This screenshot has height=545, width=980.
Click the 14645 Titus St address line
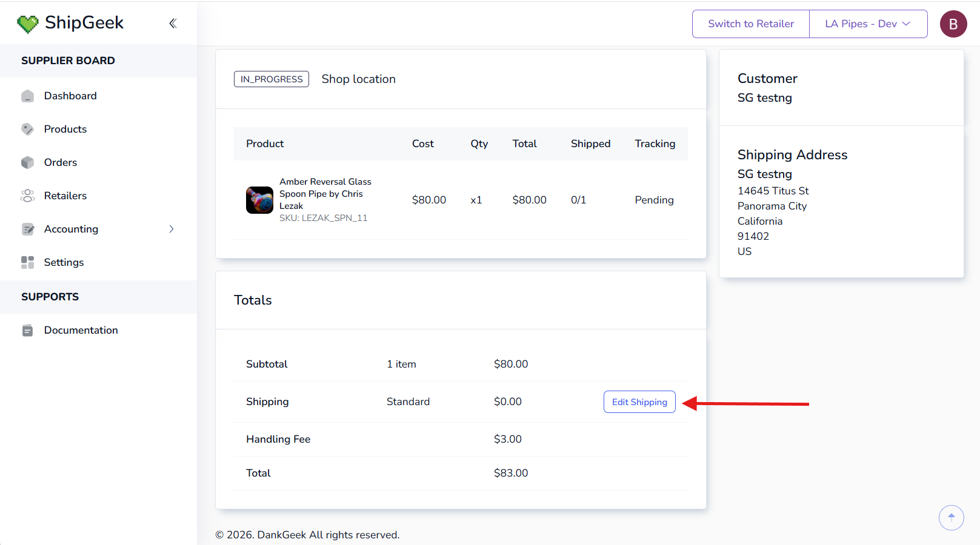tap(773, 191)
